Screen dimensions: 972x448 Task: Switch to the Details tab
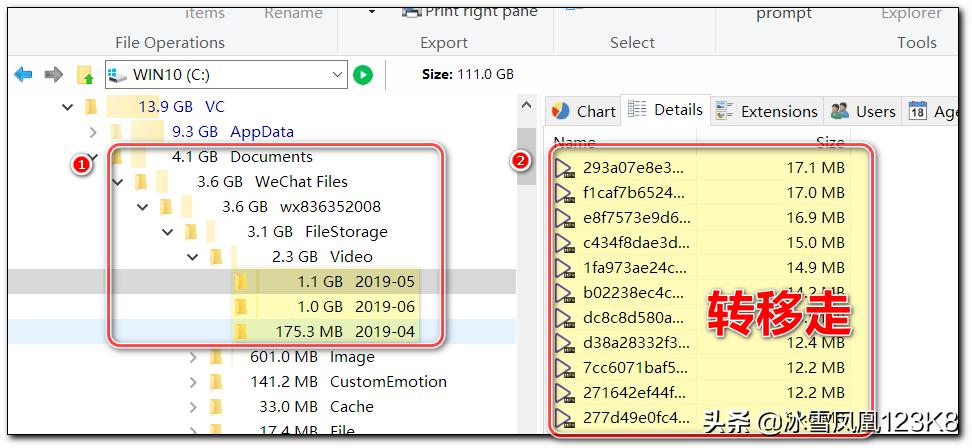(x=665, y=110)
